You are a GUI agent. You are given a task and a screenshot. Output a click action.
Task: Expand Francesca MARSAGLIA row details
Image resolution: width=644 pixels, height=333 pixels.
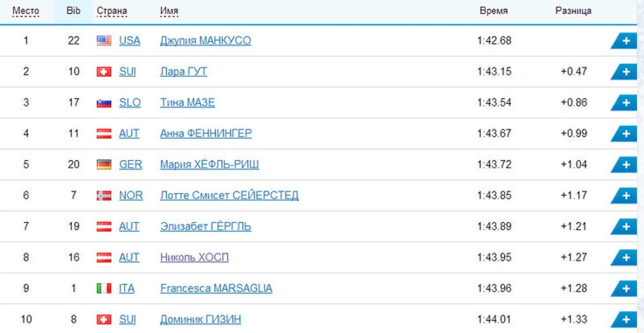click(x=625, y=289)
